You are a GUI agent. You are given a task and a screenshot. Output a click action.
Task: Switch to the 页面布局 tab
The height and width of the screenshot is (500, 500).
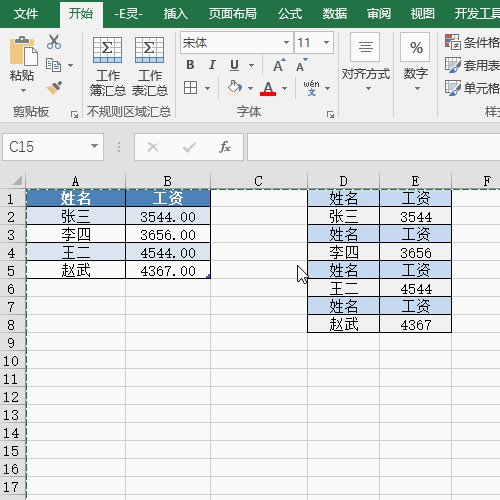click(233, 14)
